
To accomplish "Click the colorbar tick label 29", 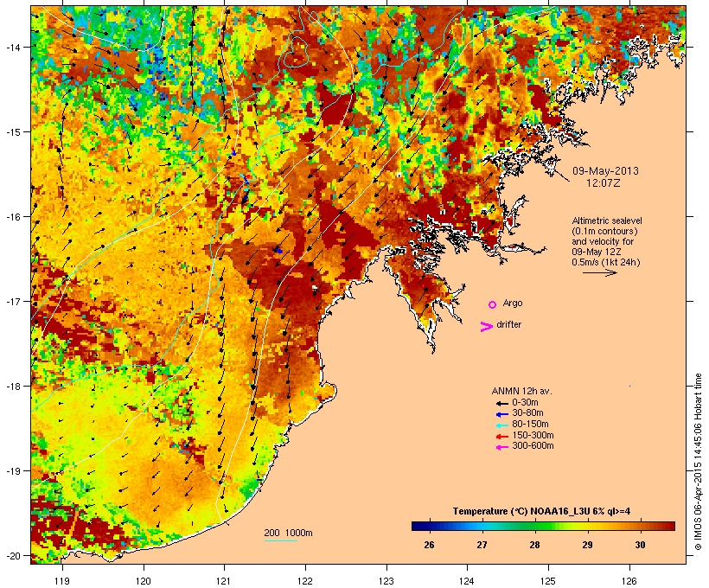I will click(x=587, y=545).
